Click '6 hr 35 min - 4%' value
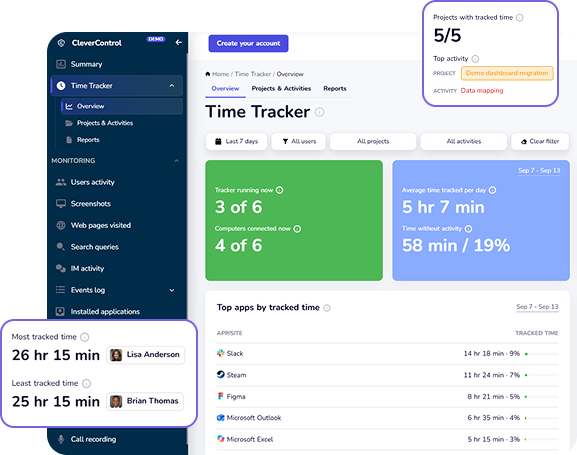This screenshot has width=577, height=455. tap(493, 418)
